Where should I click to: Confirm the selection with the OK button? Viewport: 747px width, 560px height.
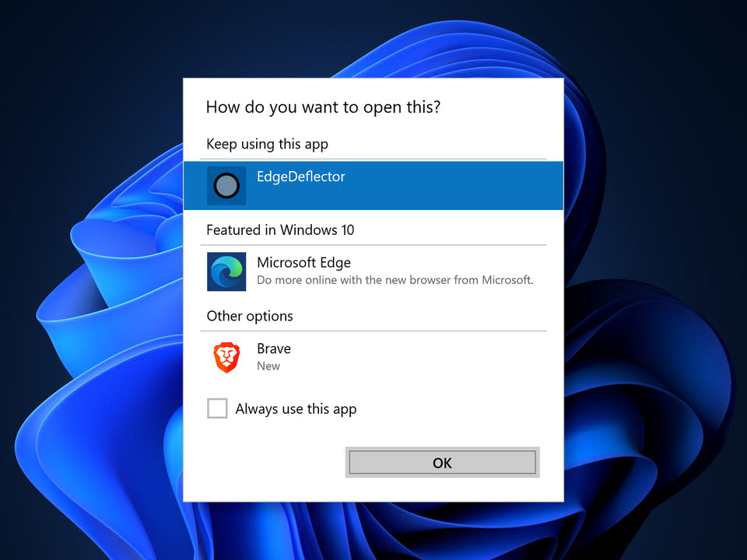(442, 462)
